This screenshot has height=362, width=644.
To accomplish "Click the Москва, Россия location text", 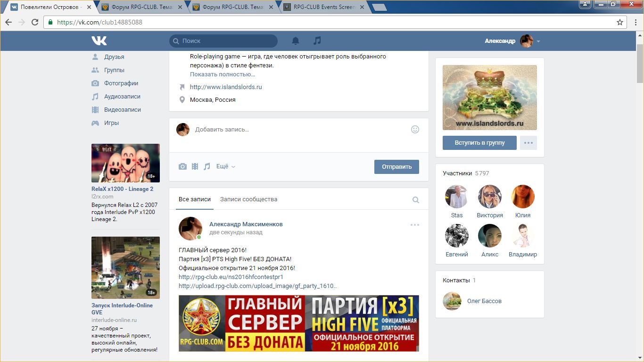I will (213, 100).
